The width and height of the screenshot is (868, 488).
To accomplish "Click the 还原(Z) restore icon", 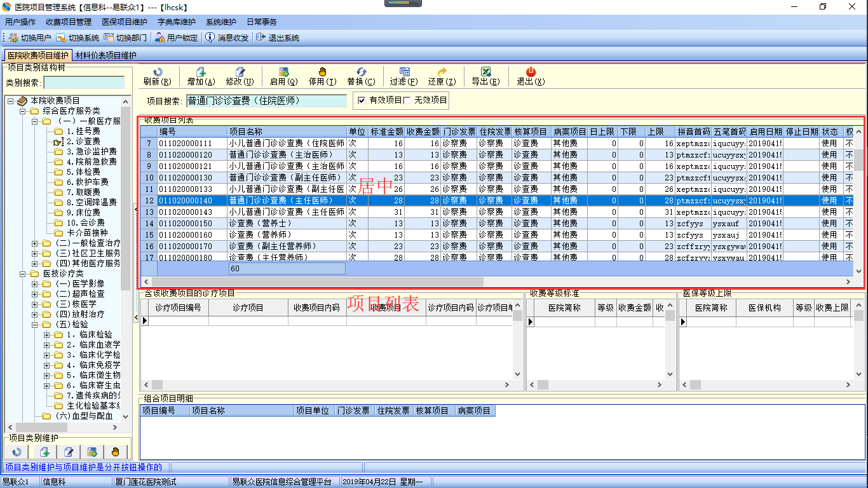I will click(442, 72).
